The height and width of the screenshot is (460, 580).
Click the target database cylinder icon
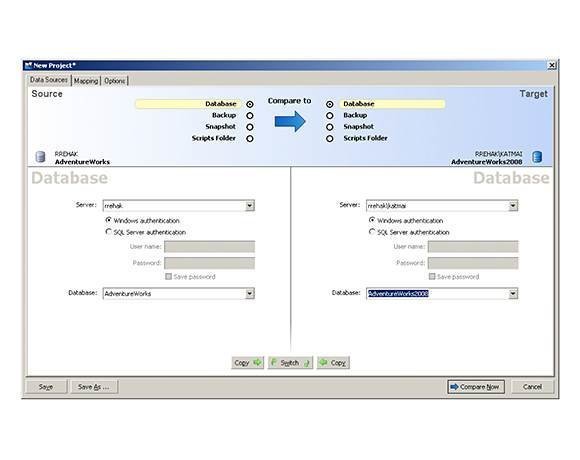pyautogui.click(x=537, y=157)
